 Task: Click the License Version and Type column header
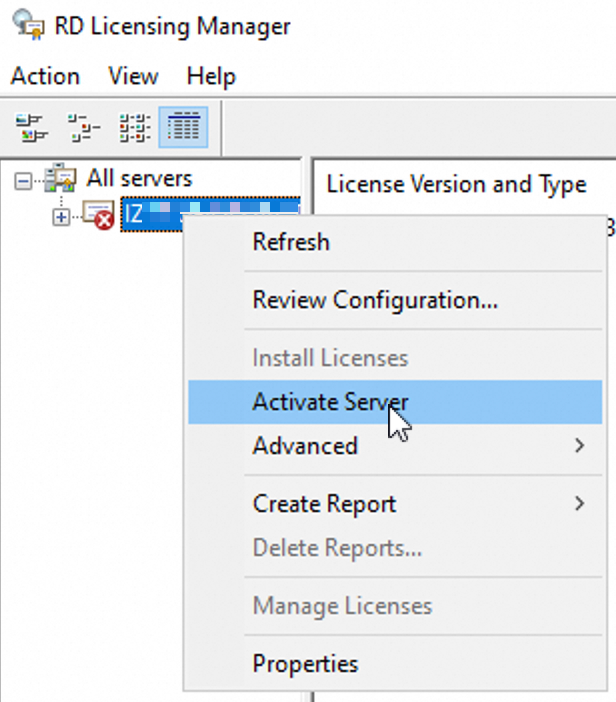(456, 185)
